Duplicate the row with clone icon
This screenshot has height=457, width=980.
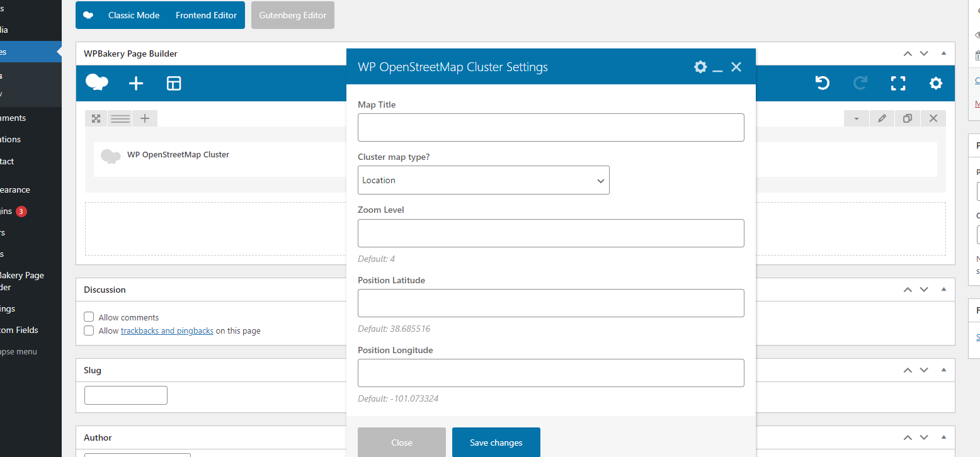click(908, 118)
